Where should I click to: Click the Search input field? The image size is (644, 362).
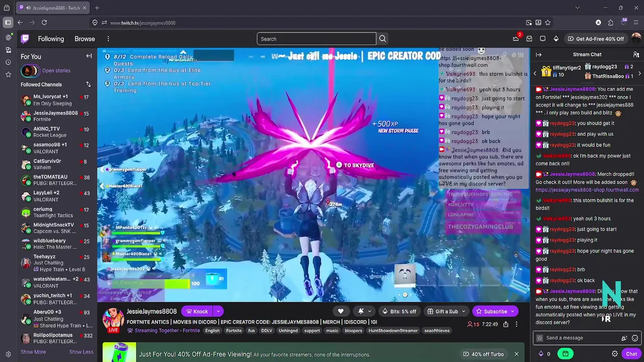(316, 39)
